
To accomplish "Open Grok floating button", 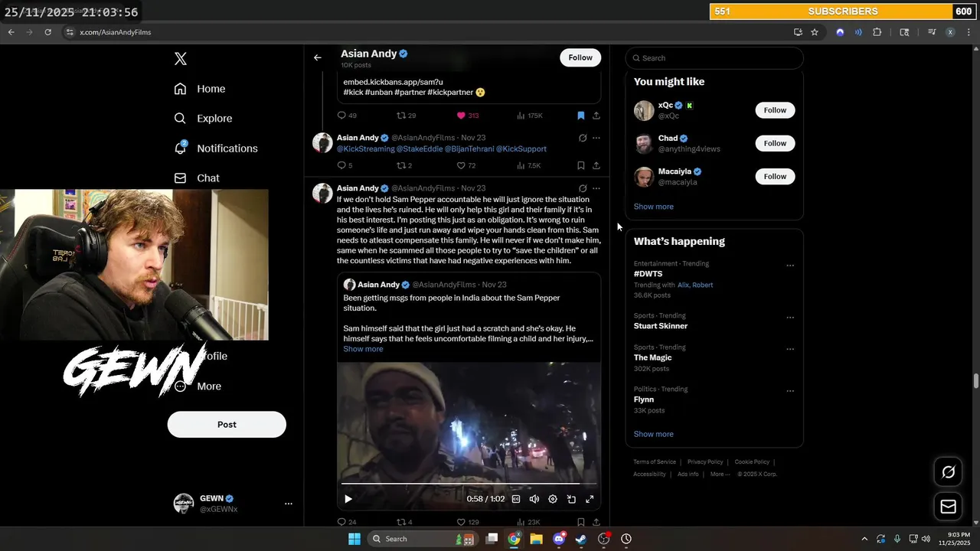I will click(948, 472).
